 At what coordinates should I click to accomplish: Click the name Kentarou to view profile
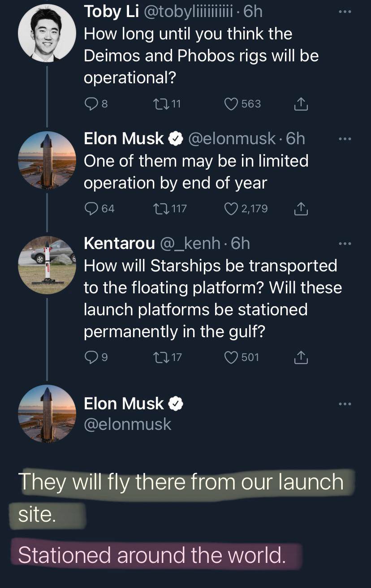[x=118, y=243]
